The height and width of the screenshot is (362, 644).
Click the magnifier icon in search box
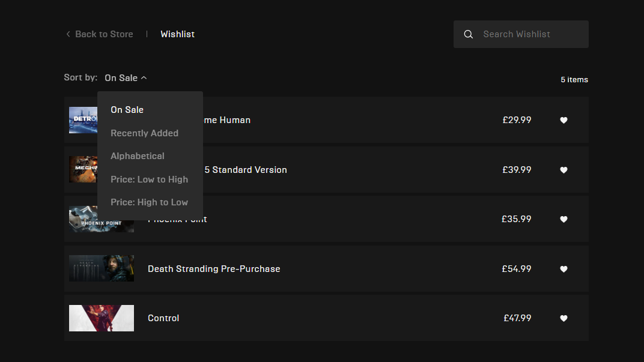(x=468, y=34)
